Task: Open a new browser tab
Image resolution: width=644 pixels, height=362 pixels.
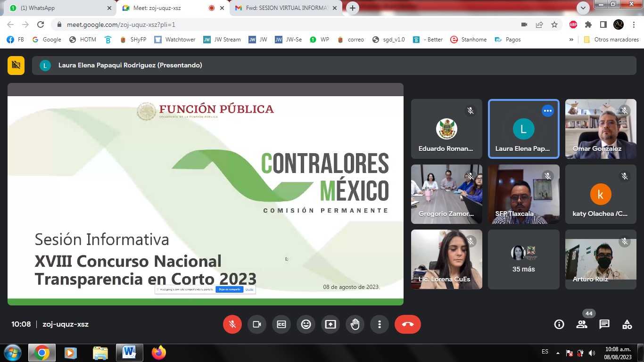Action: (352, 8)
